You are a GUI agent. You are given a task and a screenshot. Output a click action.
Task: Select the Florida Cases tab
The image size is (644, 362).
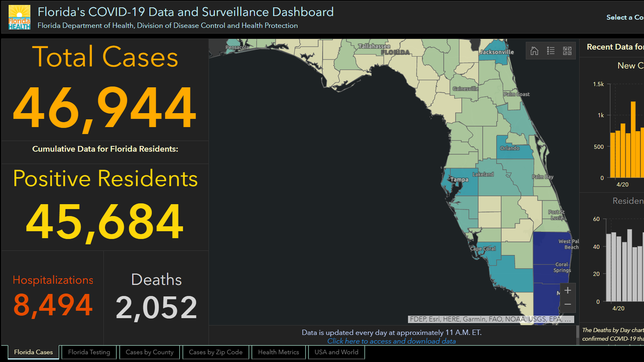34,352
